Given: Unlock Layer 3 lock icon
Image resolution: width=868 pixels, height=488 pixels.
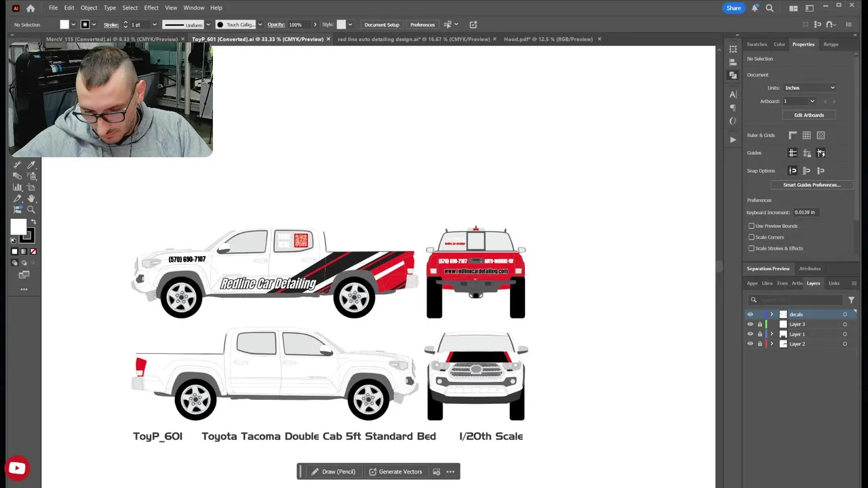Looking at the screenshot, I should click(x=759, y=324).
